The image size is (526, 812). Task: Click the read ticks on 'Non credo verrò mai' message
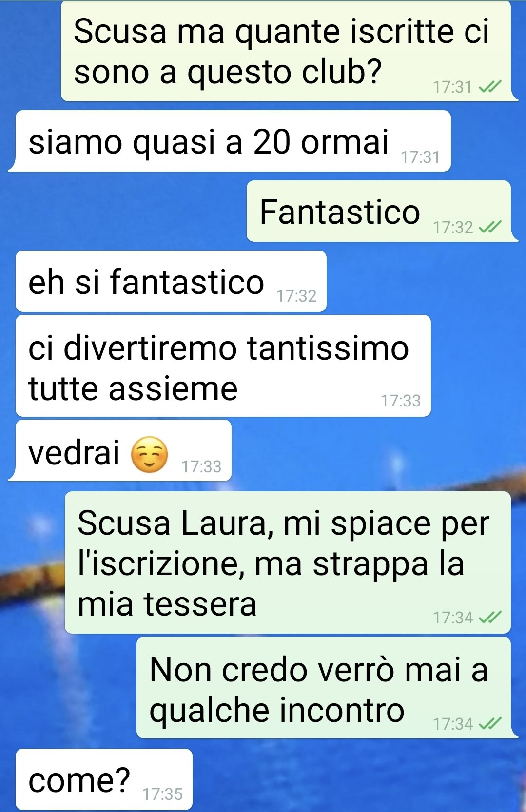pyautogui.click(x=490, y=724)
